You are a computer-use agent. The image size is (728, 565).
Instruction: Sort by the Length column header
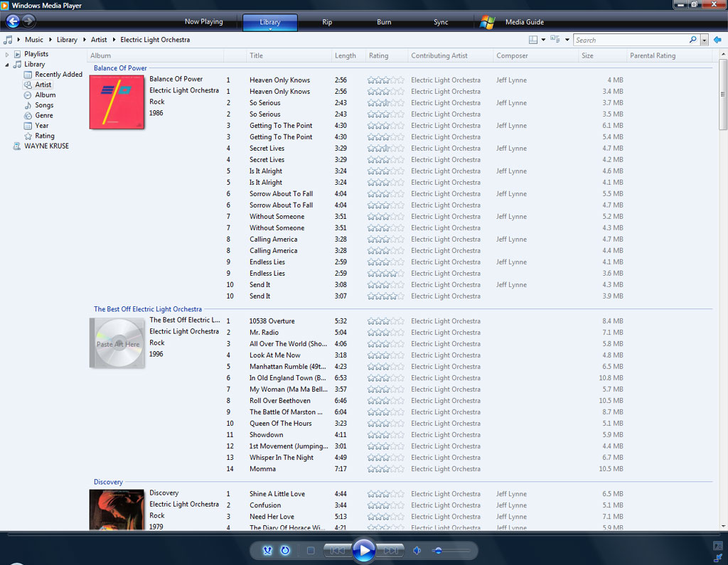click(348, 55)
